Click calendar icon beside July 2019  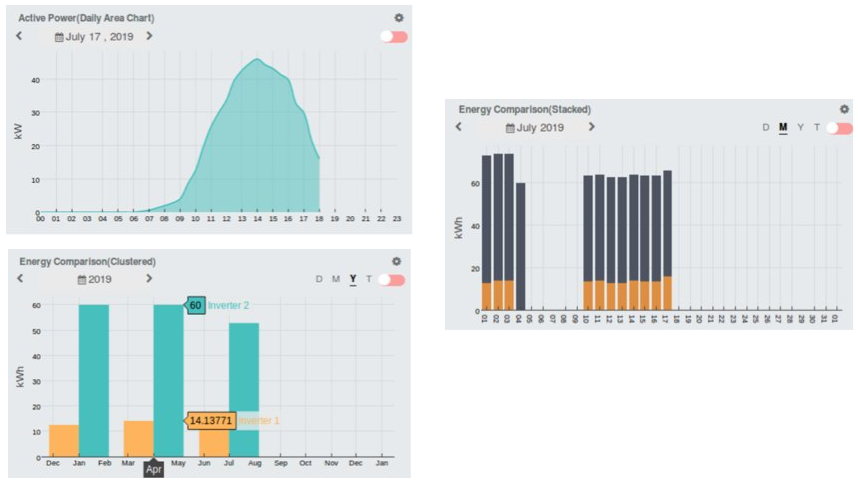pos(510,128)
